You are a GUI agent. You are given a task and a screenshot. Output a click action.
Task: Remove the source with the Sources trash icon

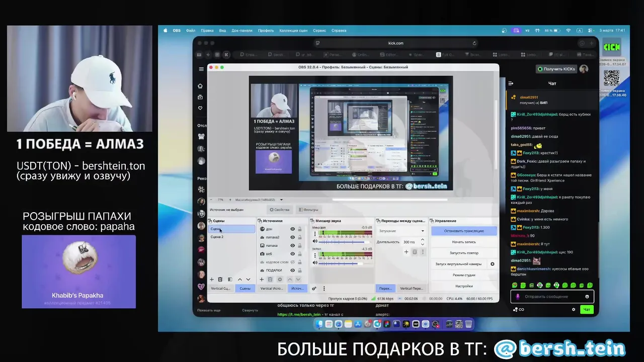point(270,280)
